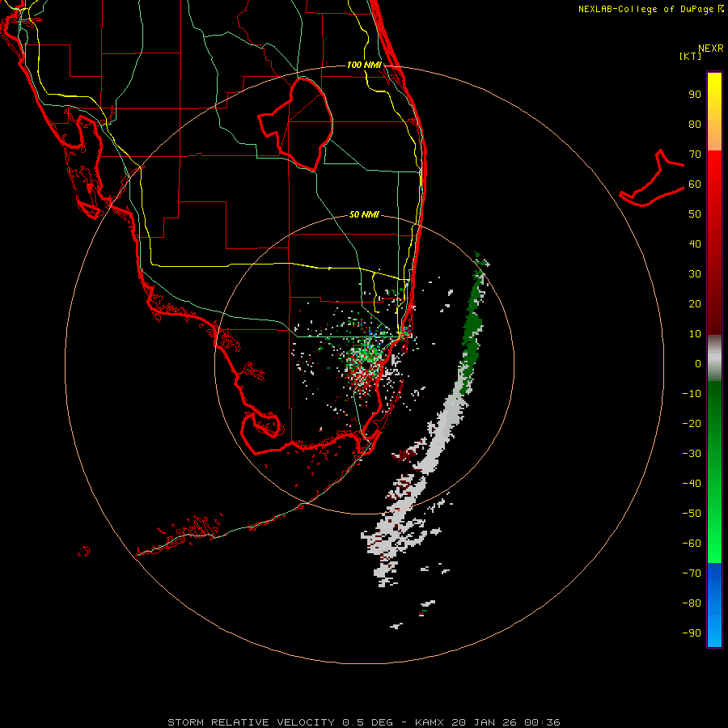Click the -10 value on velocity scale
Viewport: 728px width, 728px height.
692,394
